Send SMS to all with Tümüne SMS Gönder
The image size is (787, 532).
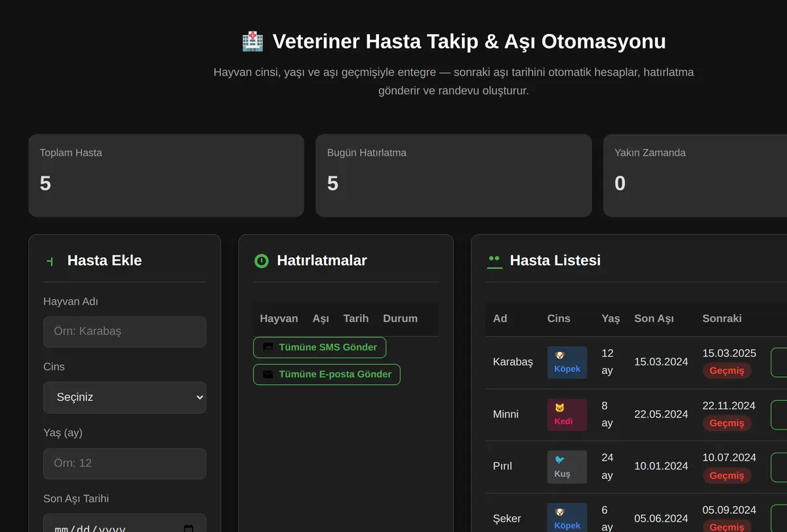[x=319, y=348]
